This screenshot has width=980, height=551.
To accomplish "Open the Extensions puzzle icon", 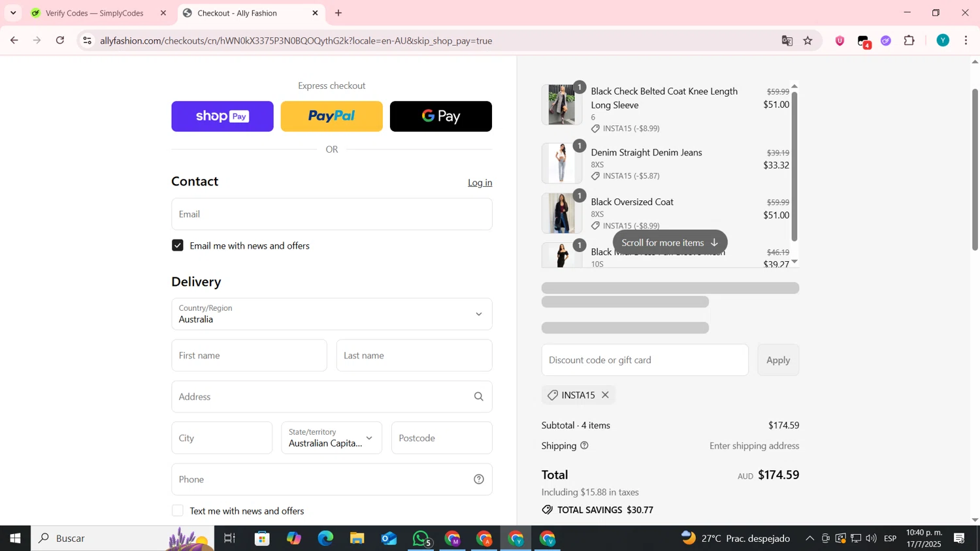I will 909,40.
